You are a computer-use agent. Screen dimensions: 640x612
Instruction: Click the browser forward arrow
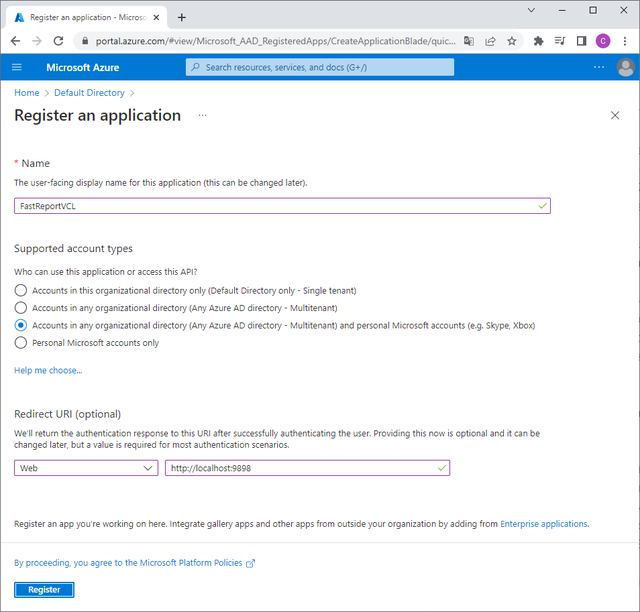(x=37, y=41)
